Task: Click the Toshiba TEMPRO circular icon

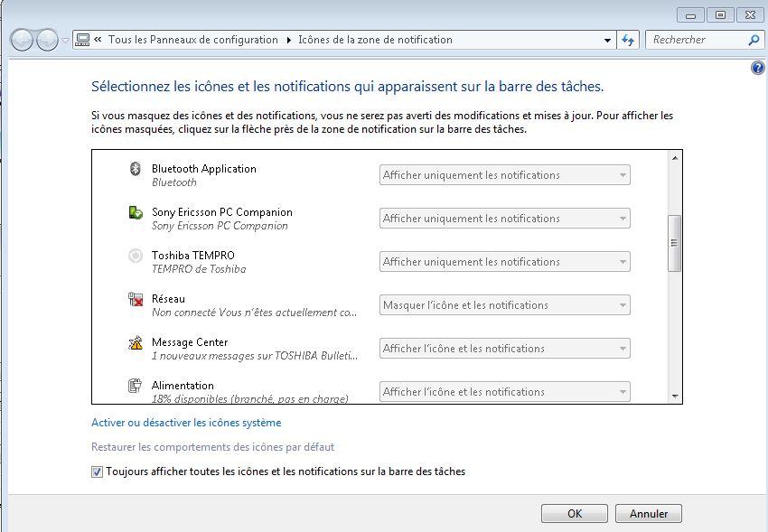Action: 136,256
